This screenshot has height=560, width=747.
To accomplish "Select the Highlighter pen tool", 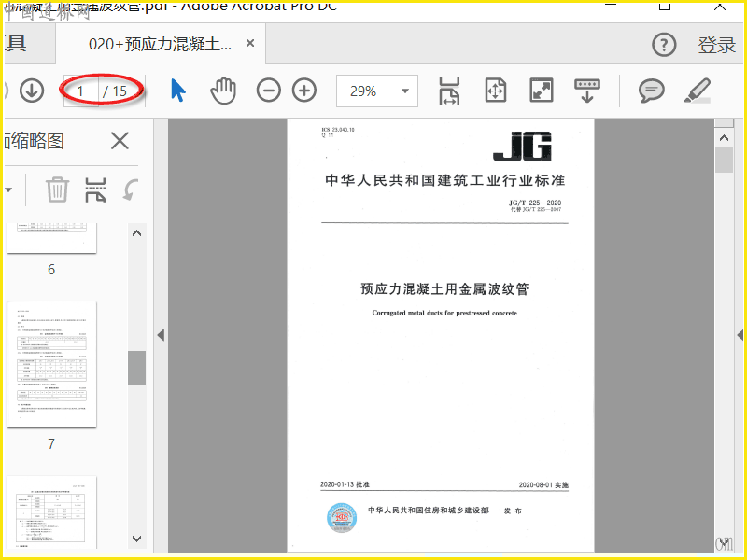I will (x=698, y=91).
